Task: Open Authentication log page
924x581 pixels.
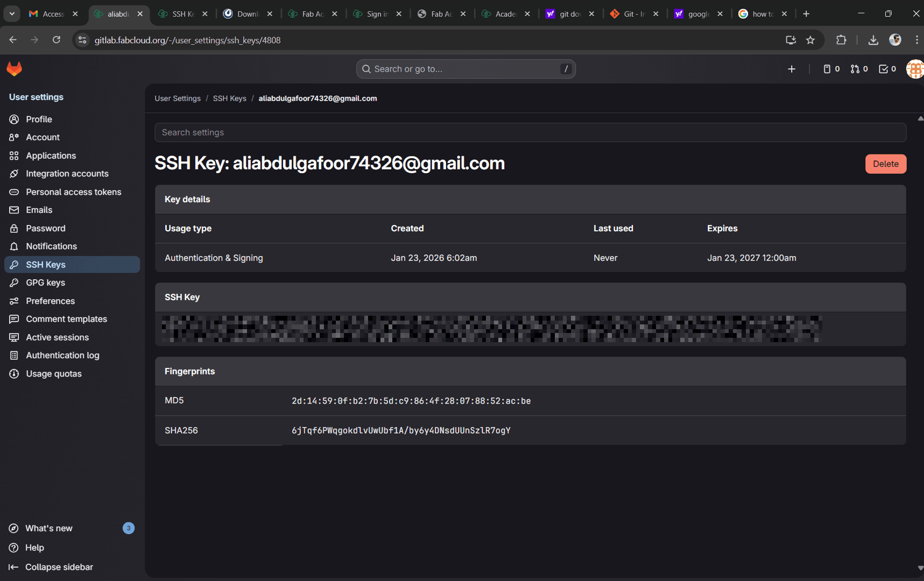Action: [72, 355]
